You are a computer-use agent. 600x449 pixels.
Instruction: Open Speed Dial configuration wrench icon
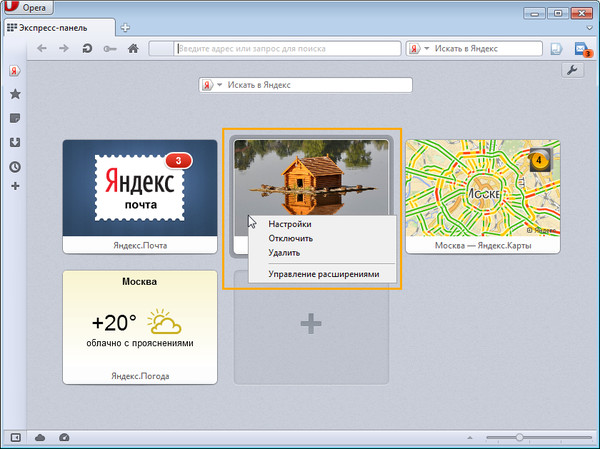point(572,70)
